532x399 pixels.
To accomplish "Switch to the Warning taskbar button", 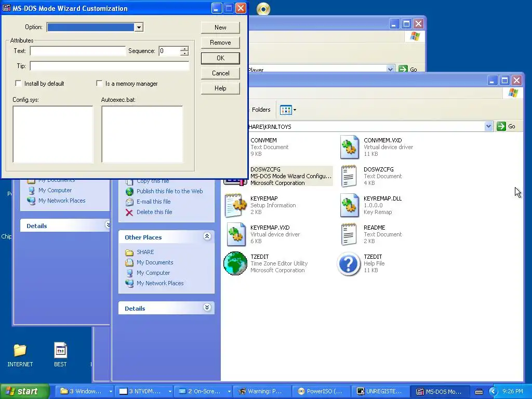I will click(x=261, y=391).
